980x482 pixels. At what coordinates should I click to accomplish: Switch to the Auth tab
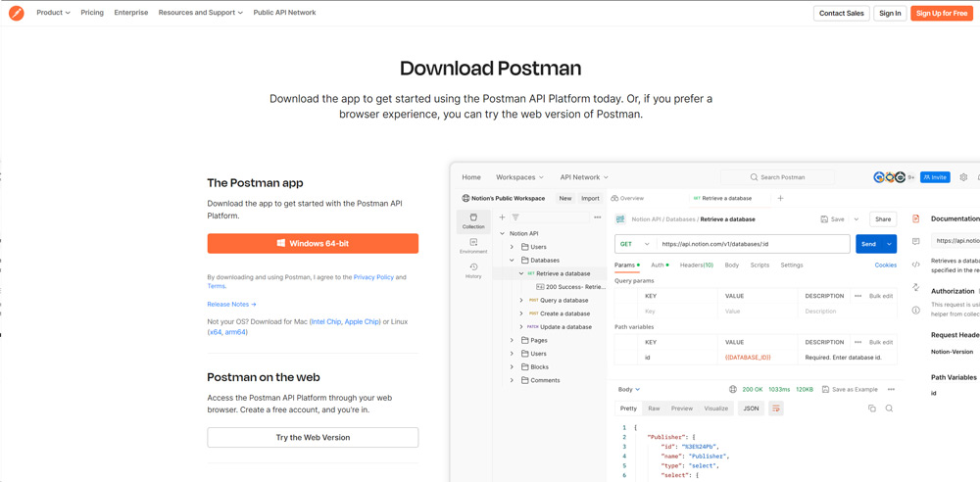(660, 265)
